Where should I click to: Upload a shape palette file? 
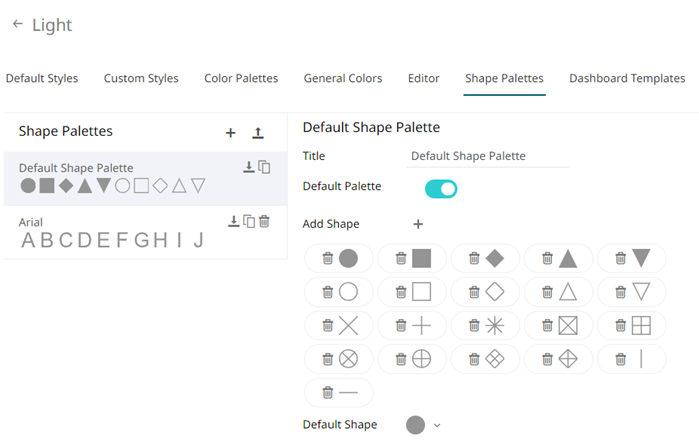pos(258,132)
